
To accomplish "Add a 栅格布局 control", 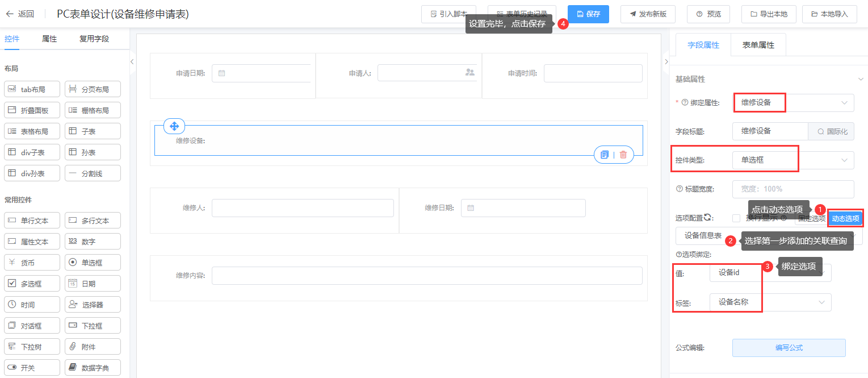I will point(93,110).
